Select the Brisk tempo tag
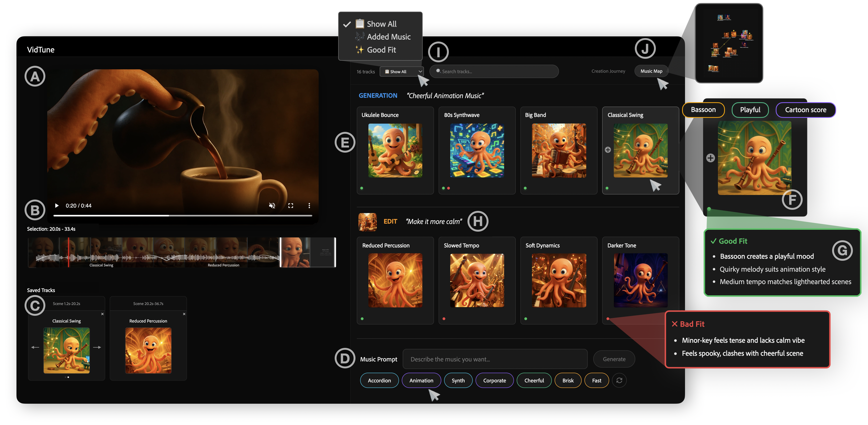Viewport: 868px width, 425px height. (x=568, y=380)
